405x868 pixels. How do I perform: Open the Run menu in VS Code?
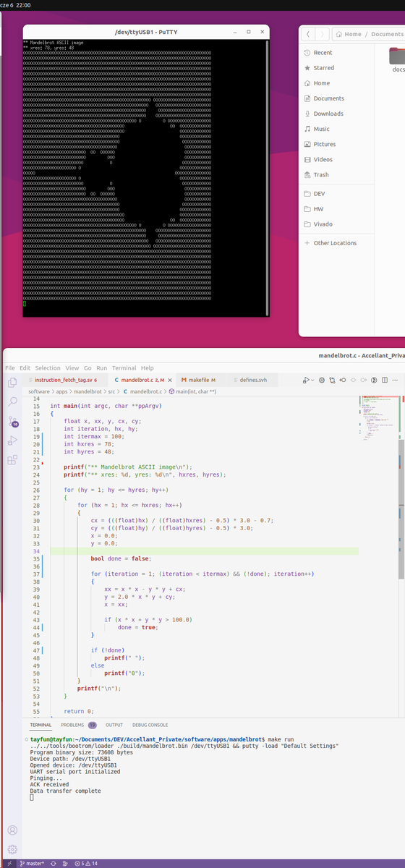pyautogui.click(x=101, y=368)
